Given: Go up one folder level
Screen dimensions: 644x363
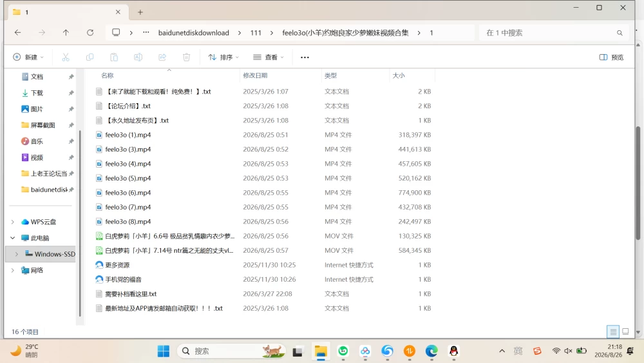Looking at the screenshot, I should [x=66, y=32].
